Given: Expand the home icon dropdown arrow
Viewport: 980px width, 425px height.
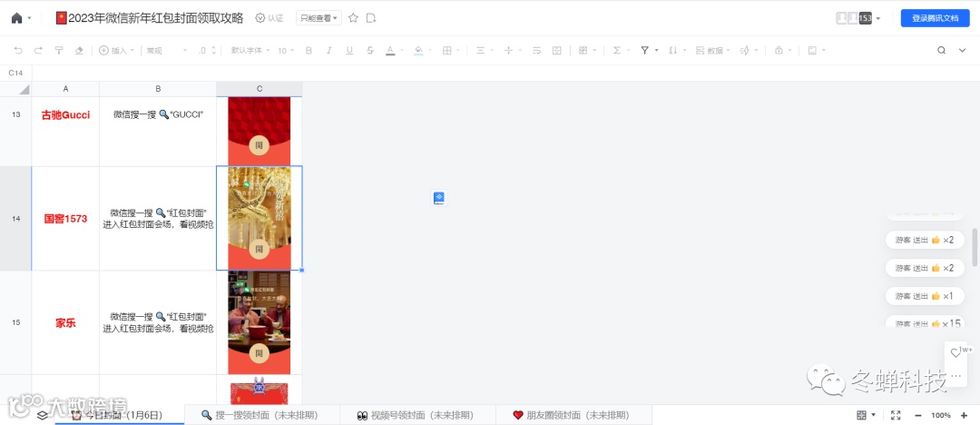Looking at the screenshot, I should pos(29,19).
